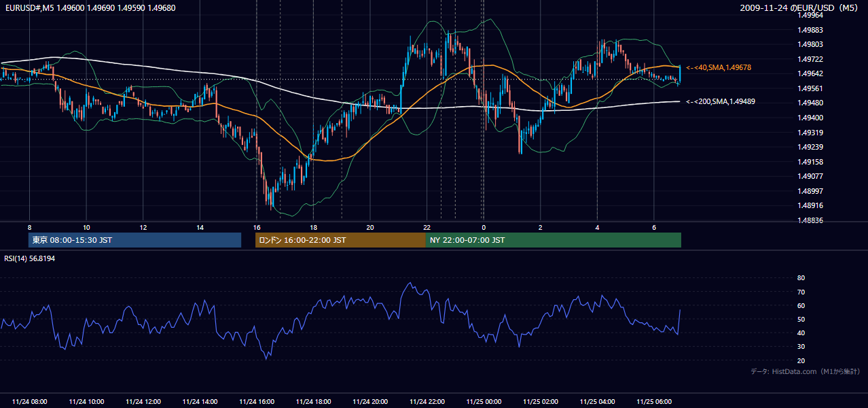Click hour tick 16 under price chart
The image size is (868, 408).
coord(257,227)
